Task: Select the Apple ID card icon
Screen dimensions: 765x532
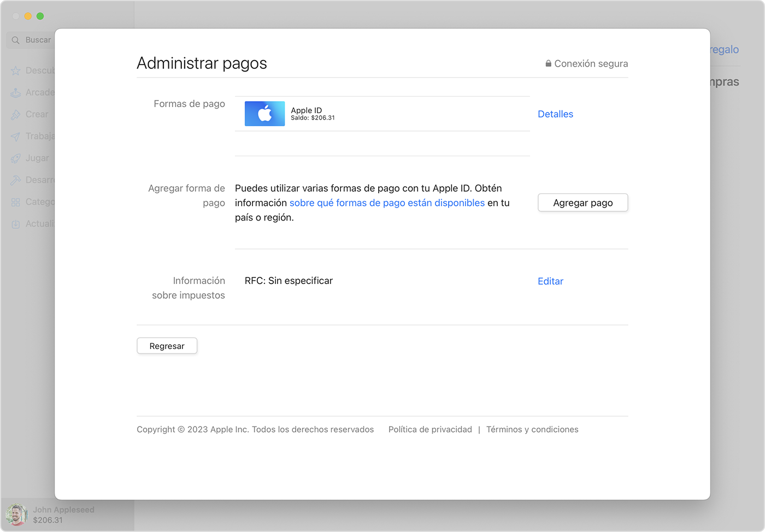Action: point(264,114)
